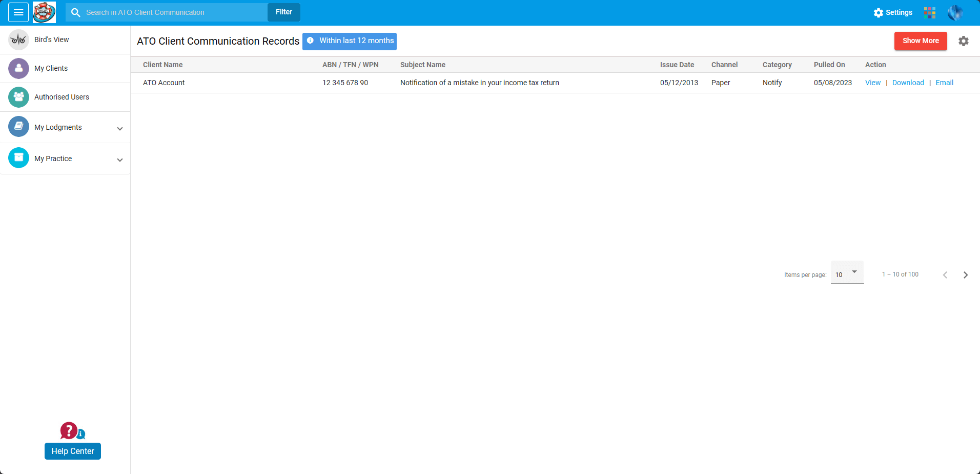The height and width of the screenshot is (474, 980).
Task: Click the lifebuoy app logo
Action: pyautogui.click(x=45, y=12)
